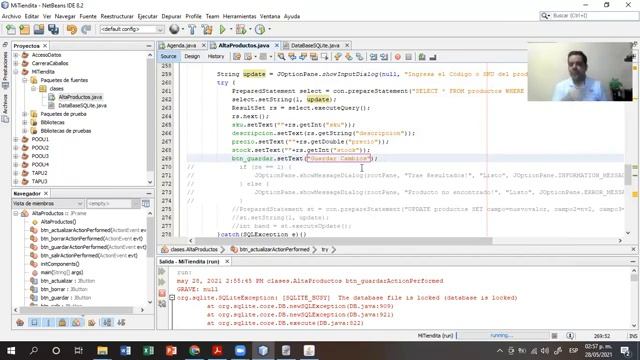The image size is (640, 360).
Task: Click the red Start Macro Recording icon
Action: coord(398,57)
